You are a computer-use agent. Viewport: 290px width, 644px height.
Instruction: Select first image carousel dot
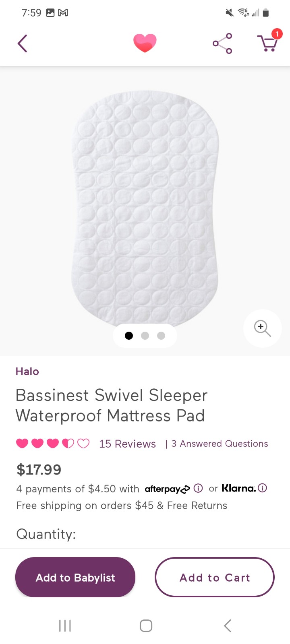coord(129,336)
